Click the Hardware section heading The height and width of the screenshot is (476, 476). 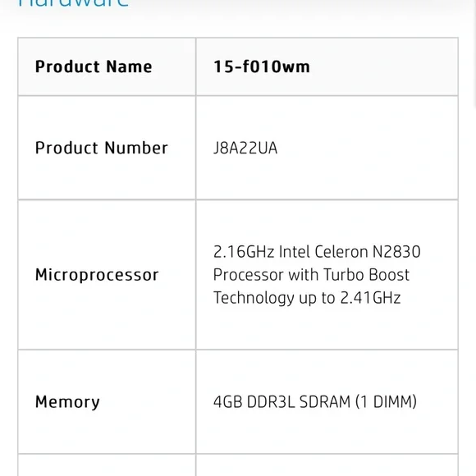coord(74,3)
